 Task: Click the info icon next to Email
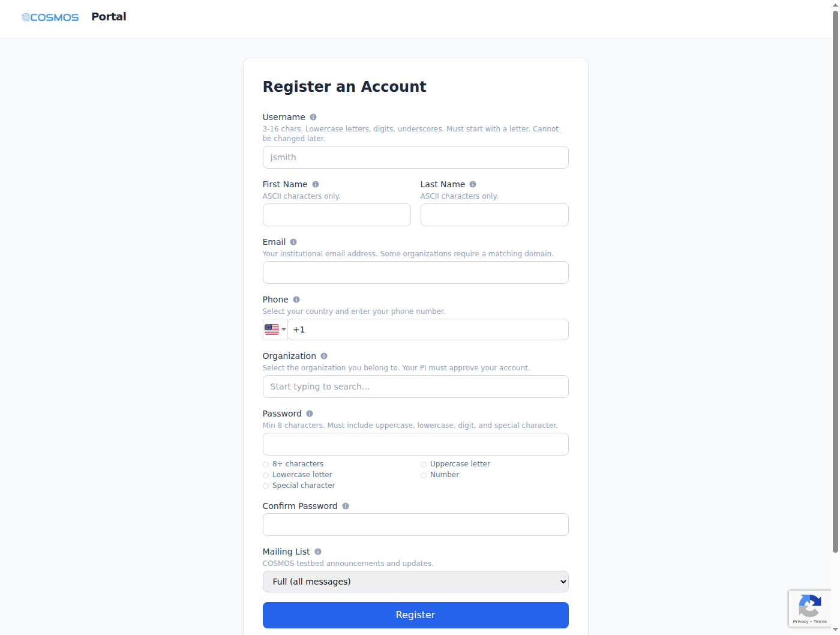[x=293, y=242]
